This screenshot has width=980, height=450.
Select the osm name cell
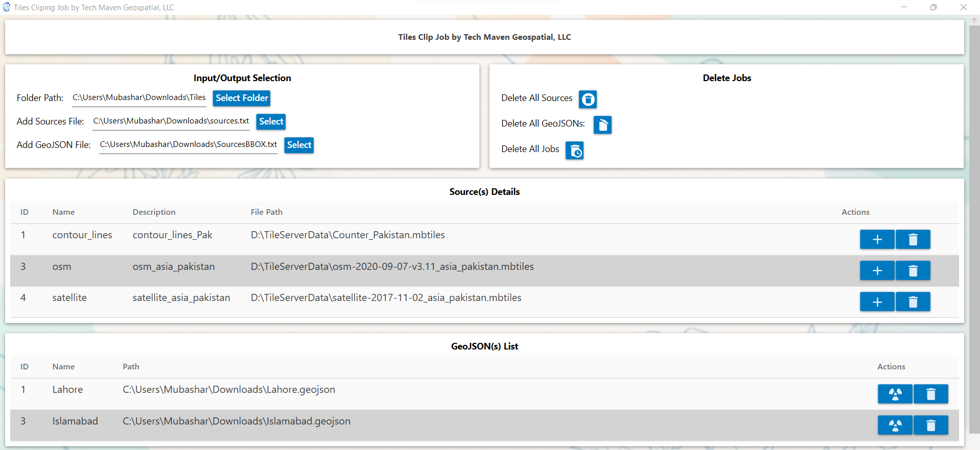coord(62,267)
